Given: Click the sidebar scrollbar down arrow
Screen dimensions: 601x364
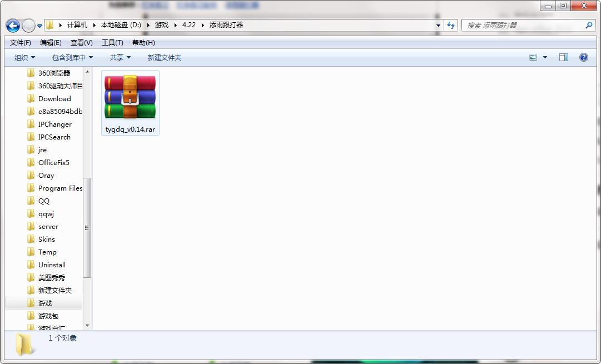Looking at the screenshot, I should pos(87,326).
